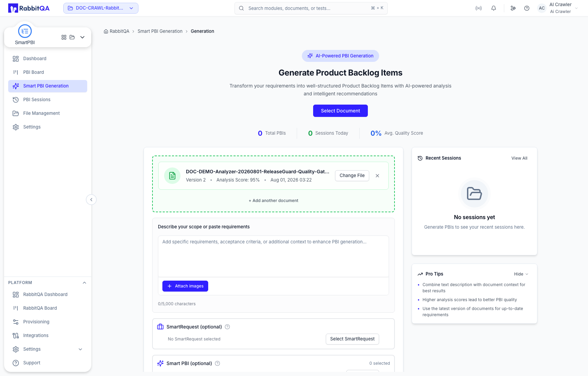Click the green document file icon
Viewport: 588px width, 376px height.
[172, 176]
